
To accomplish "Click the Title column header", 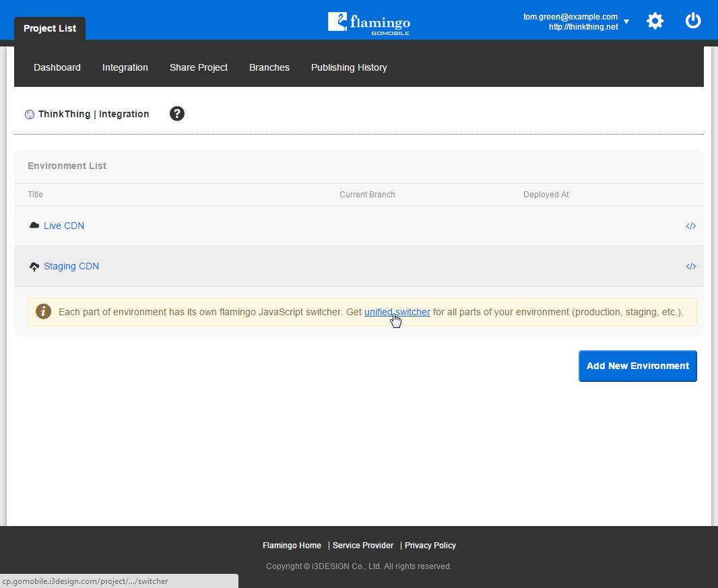I will pyautogui.click(x=35, y=195).
